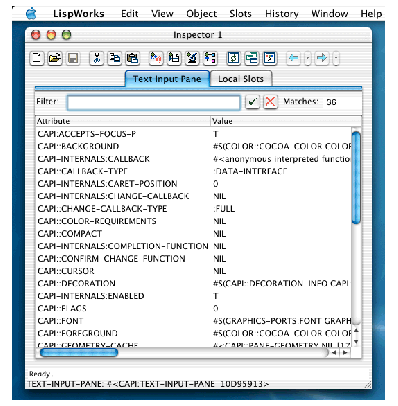Viewport: 398px width, 406px height.
Task: Select the CAPI::CURSOR row
Action: (x=194, y=271)
